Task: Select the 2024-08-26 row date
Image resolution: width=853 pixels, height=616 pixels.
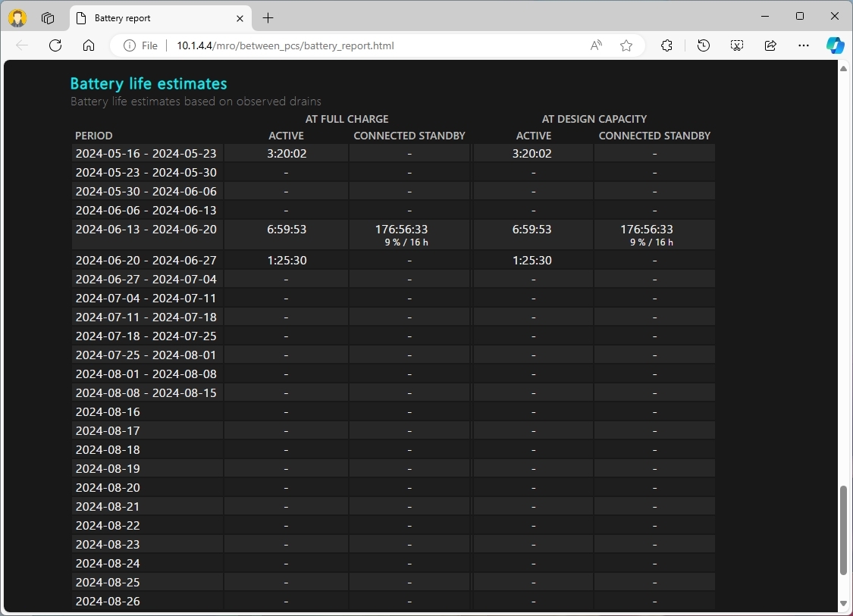Action: pos(108,601)
